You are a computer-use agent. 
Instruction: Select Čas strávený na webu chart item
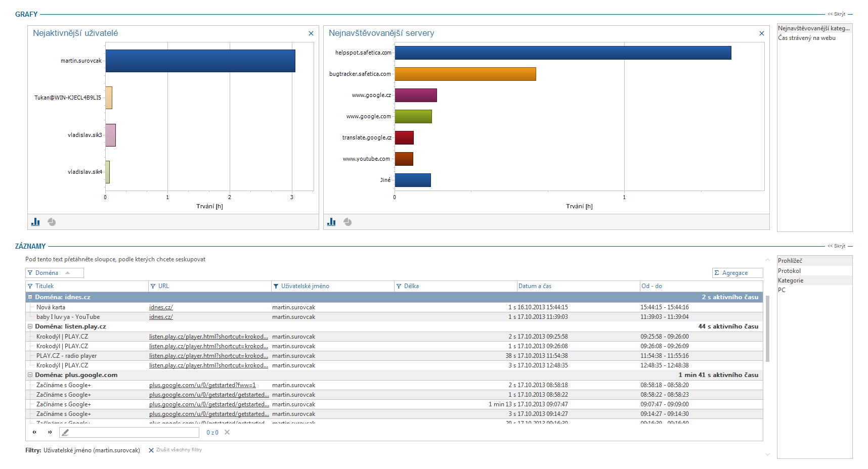coord(807,38)
